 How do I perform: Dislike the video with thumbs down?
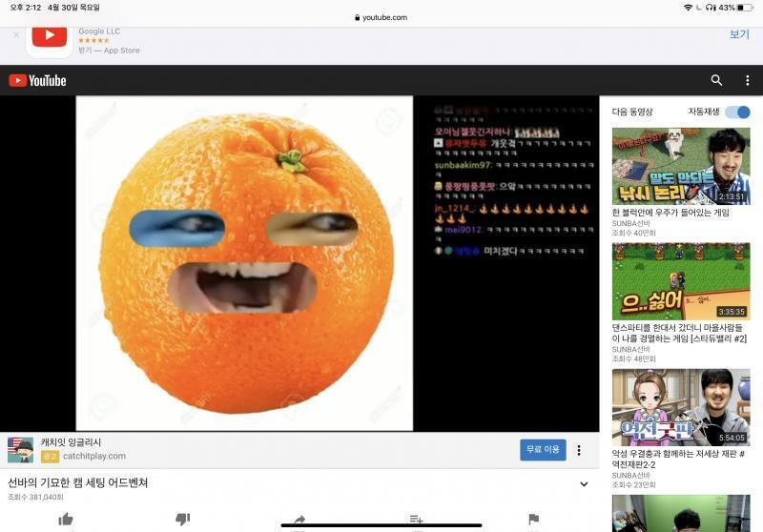click(182, 520)
